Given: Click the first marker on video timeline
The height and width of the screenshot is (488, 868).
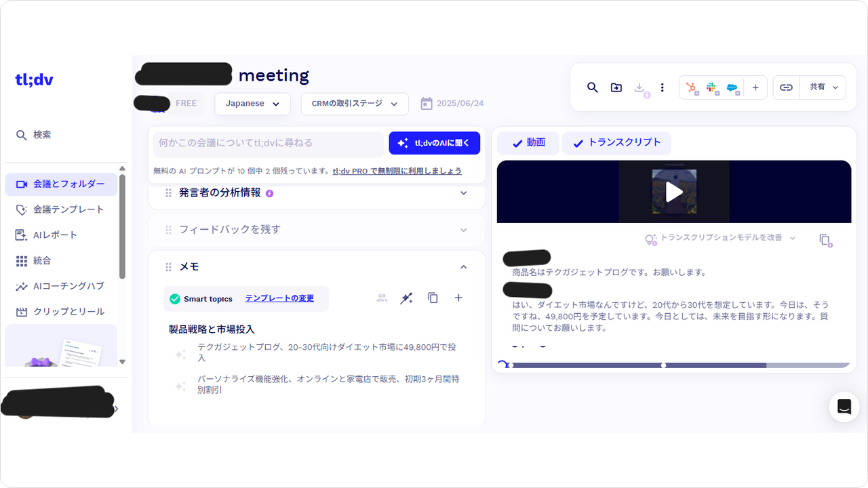Looking at the screenshot, I should click(510, 365).
